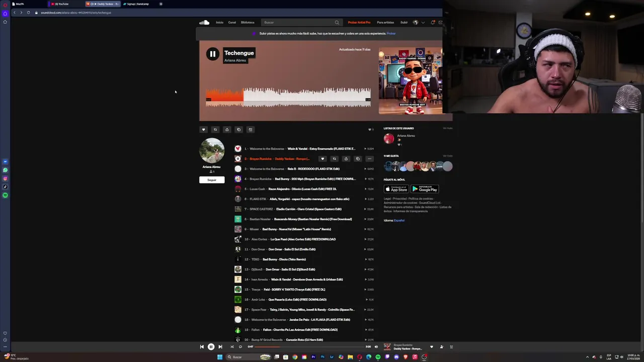Click the Subir upload link

coord(404,22)
